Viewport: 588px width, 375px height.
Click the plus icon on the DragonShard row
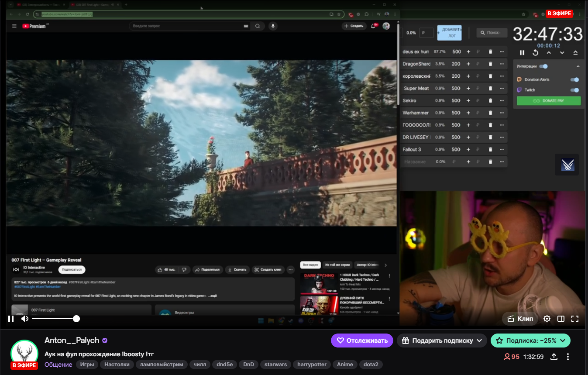(x=468, y=64)
